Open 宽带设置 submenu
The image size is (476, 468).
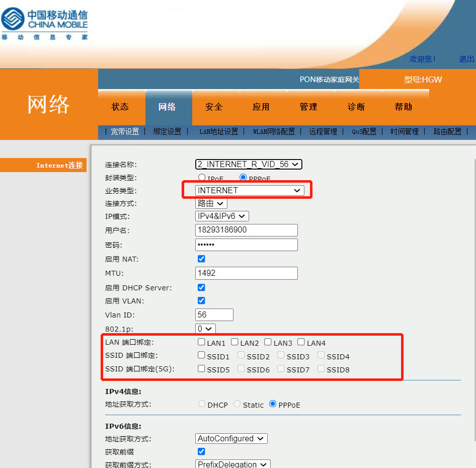[125, 131]
